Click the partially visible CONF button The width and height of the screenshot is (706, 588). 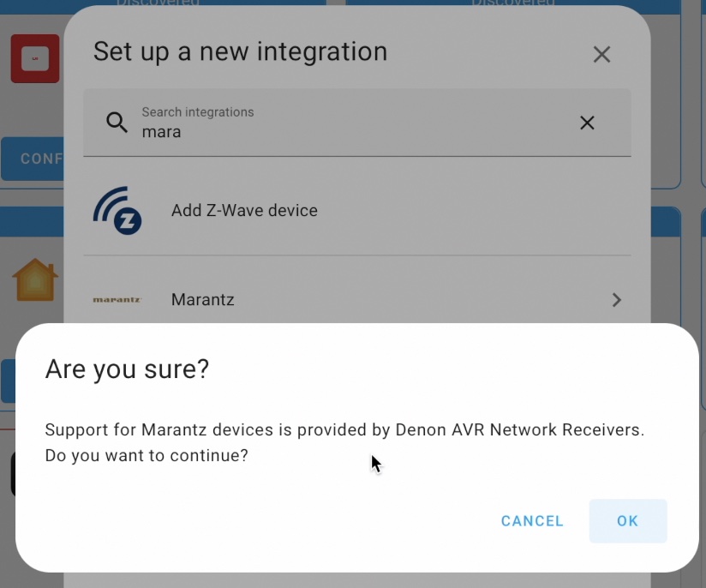coord(33,159)
